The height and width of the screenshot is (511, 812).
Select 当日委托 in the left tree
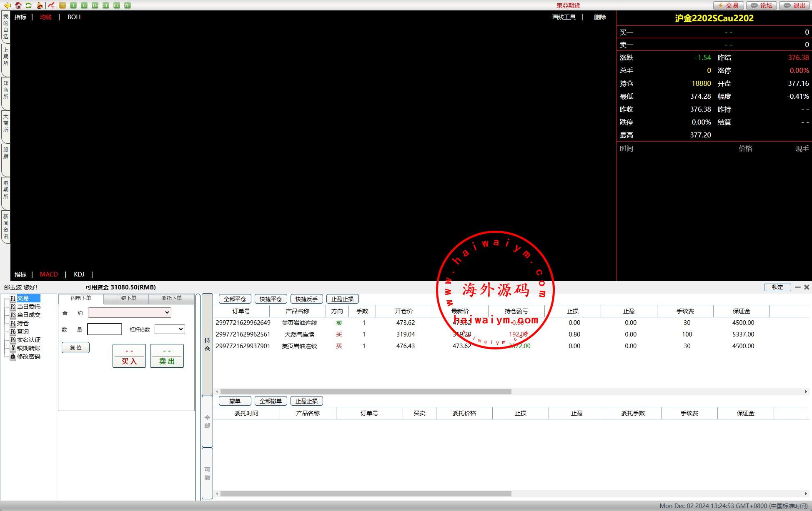[x=28, y=307]
